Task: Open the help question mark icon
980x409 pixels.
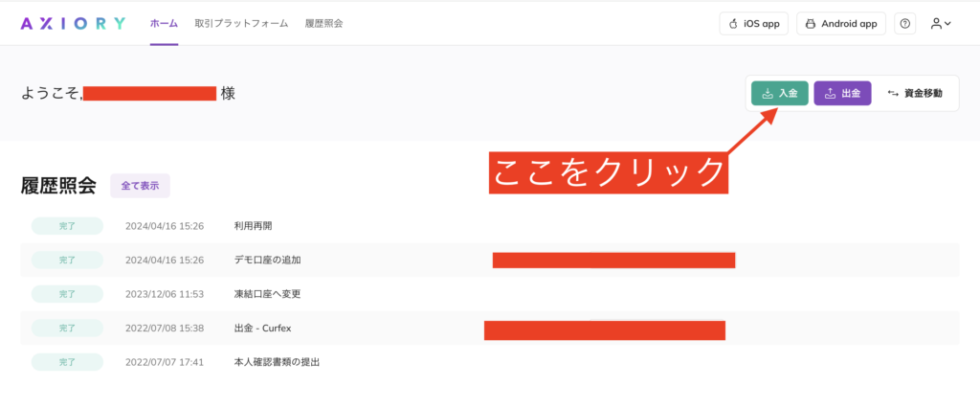Action: click(904, 24)
